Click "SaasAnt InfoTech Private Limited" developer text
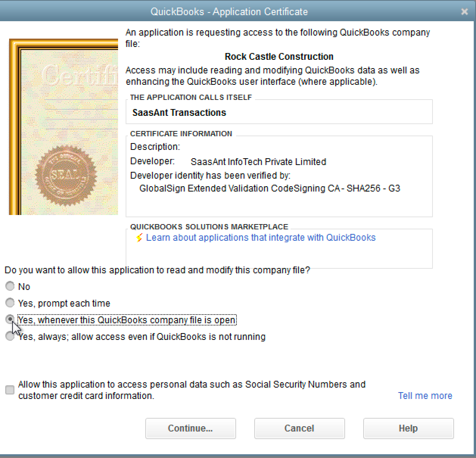Viewport: 476px width, 458px height. point(258,162)
